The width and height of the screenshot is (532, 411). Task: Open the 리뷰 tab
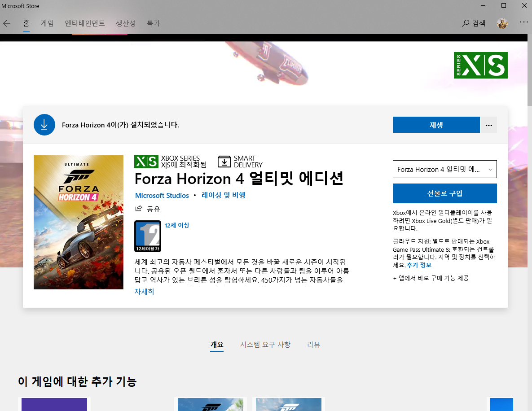(313, 345)
